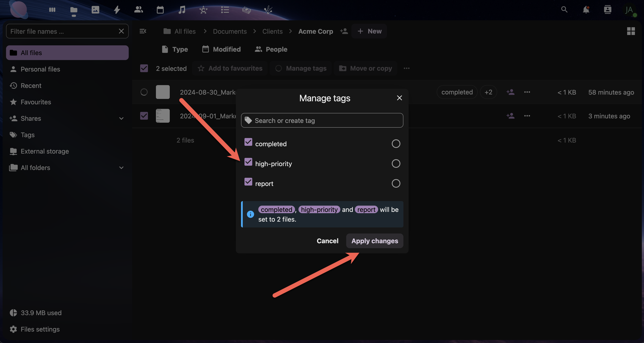Image resolution: width=644 pixels, height=343 pixels.
Task: Expand the Shares sidebar section
Action: [121, 119]
